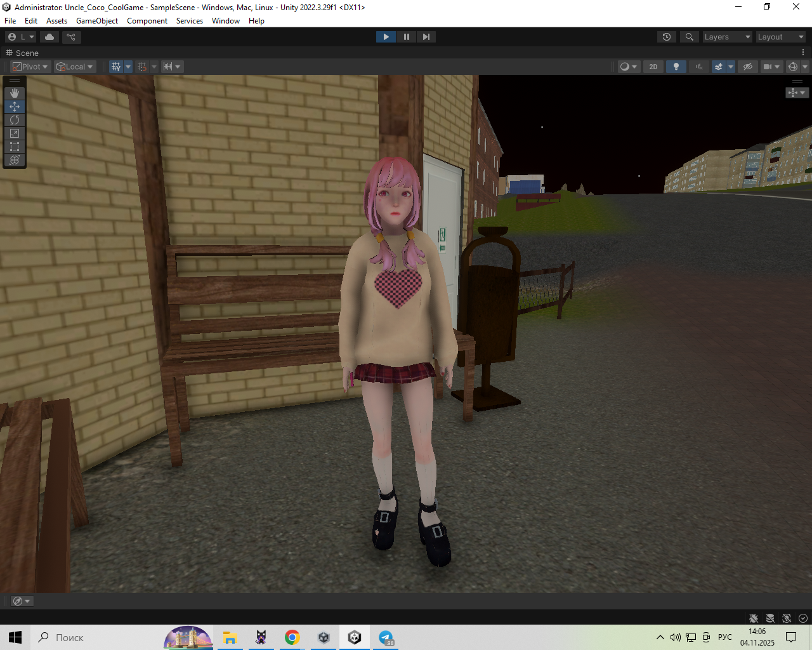Screen dimensions: 812x650
Task: Open Unity global search
Action: coord(690,37)
